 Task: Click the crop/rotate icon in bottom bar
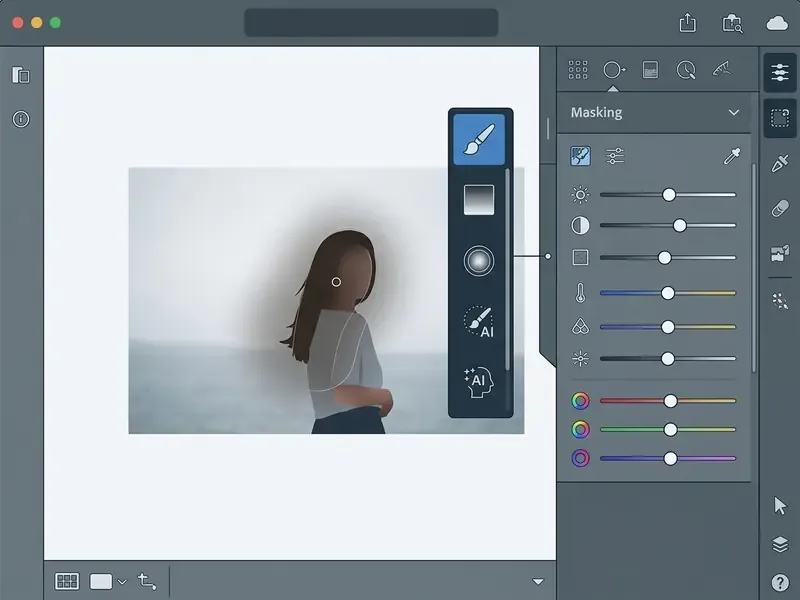coord(147,581)
